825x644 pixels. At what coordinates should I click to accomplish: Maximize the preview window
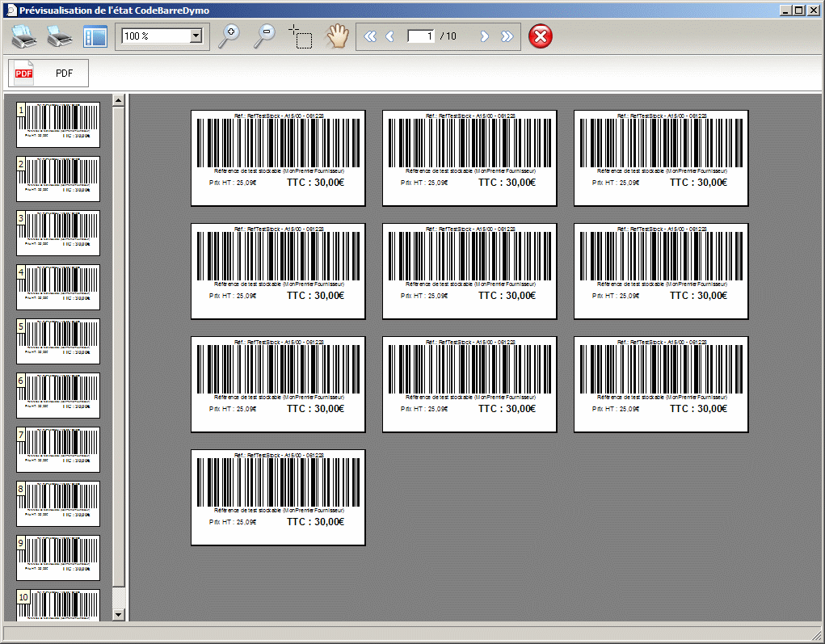[x=798, y=10]
